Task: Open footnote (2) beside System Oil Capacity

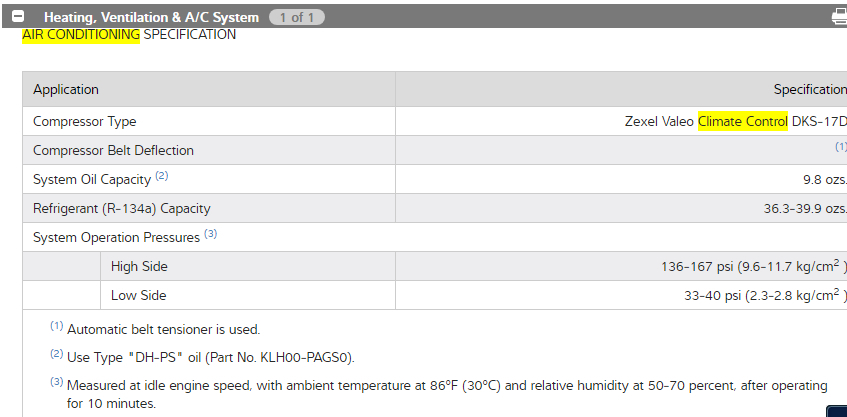Action: point(162,177)
